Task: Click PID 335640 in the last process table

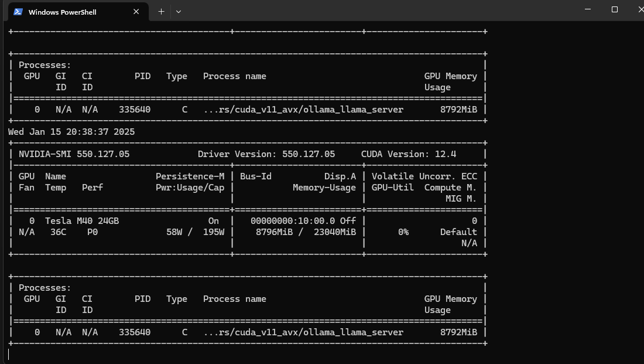Action: click(x=135, y=332)
